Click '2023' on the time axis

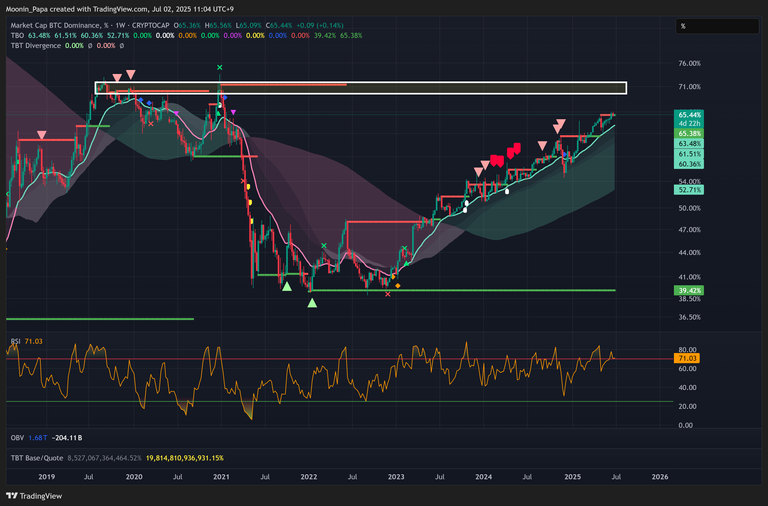tap(396, 477)
